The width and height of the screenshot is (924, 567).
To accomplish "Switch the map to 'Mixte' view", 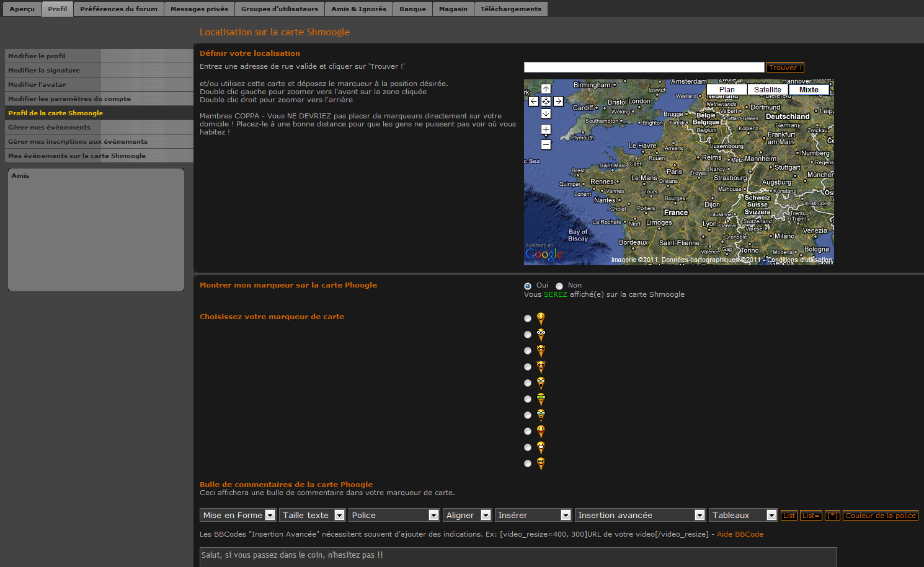I will [809, 90].
